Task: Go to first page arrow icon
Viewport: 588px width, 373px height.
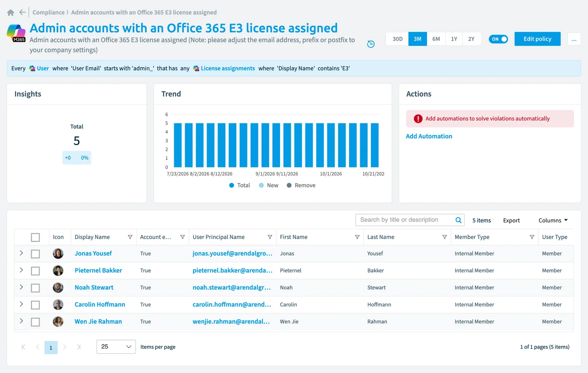Action: pyautogui.click(x=23, y=347)
